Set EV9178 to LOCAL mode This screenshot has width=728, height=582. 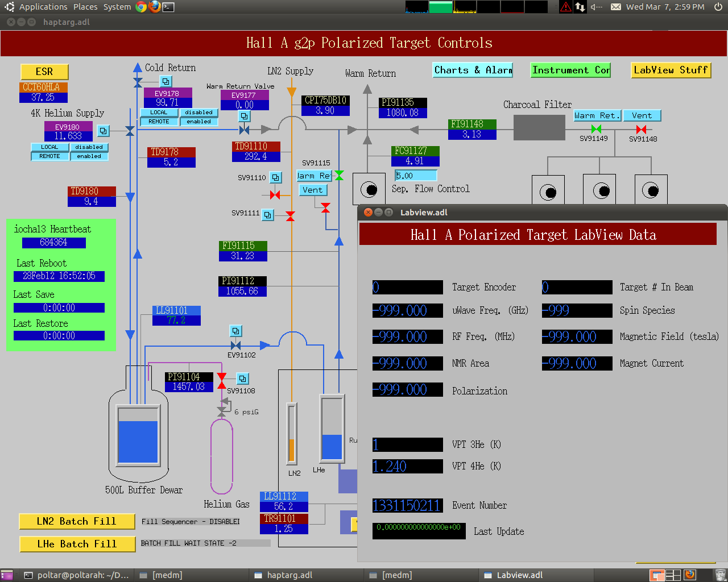coord(159,113)
